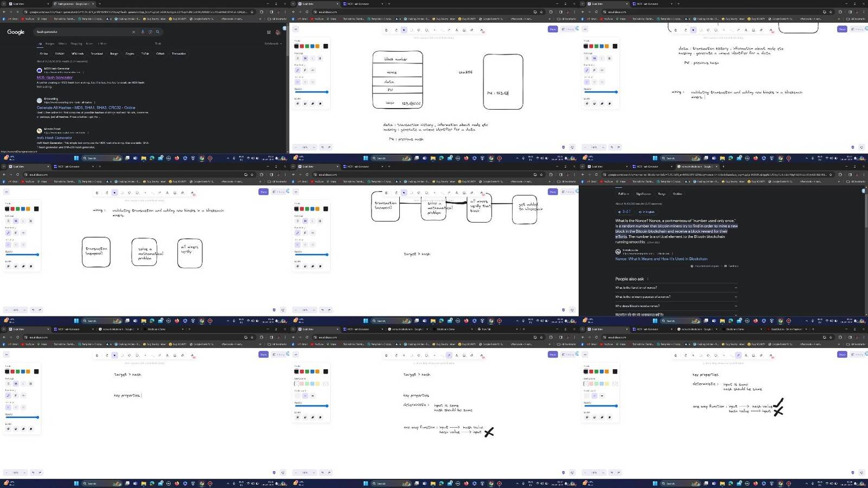Show hidden tray icons in 'hash generator' frame taskbar
The height and width of the screenshot is (488, 868).
pyautogui.click(x=228, y=159)
